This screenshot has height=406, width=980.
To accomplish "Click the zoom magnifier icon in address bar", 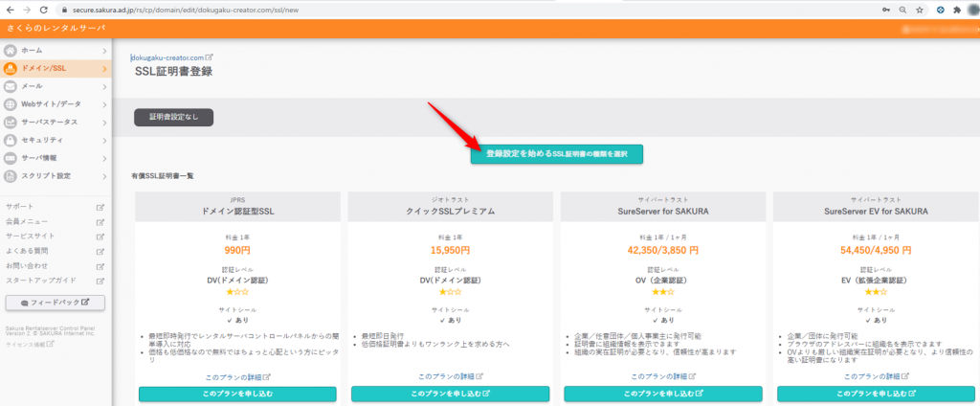I will [x=903, y=10].
